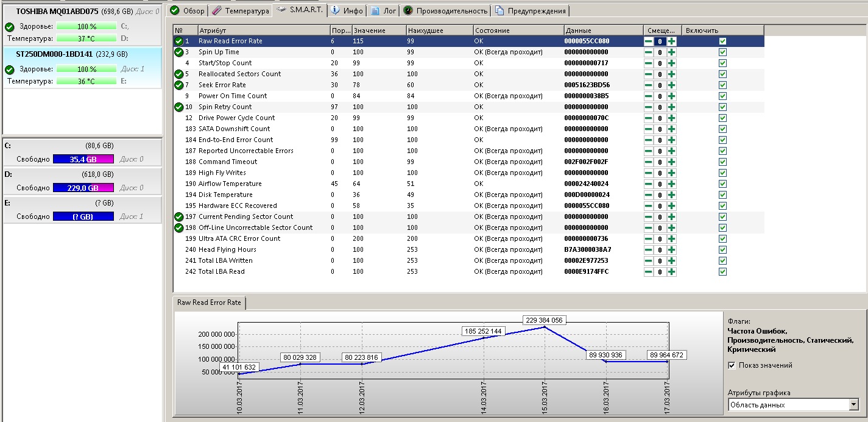The height and width of the screenshot is (422, 868).
Task: Increase offset for Ultra ATA CRC Error Count
Action: coord(671,238)
